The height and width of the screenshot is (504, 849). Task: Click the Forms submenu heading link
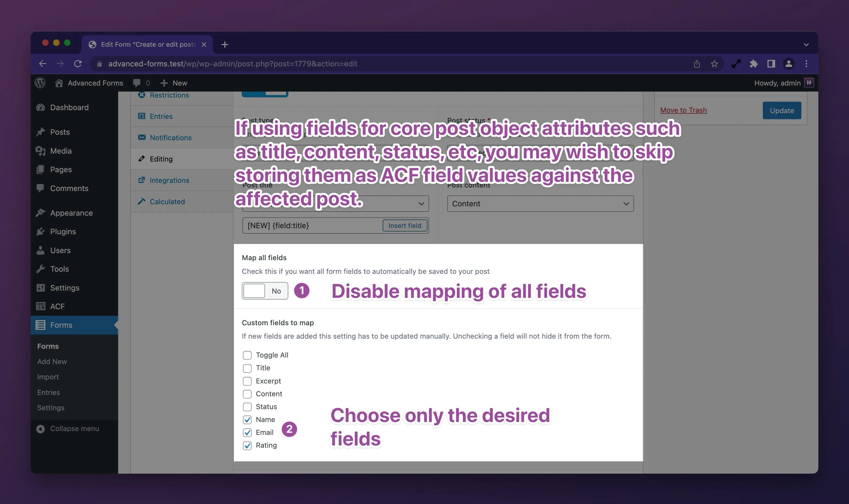point(48,346)
